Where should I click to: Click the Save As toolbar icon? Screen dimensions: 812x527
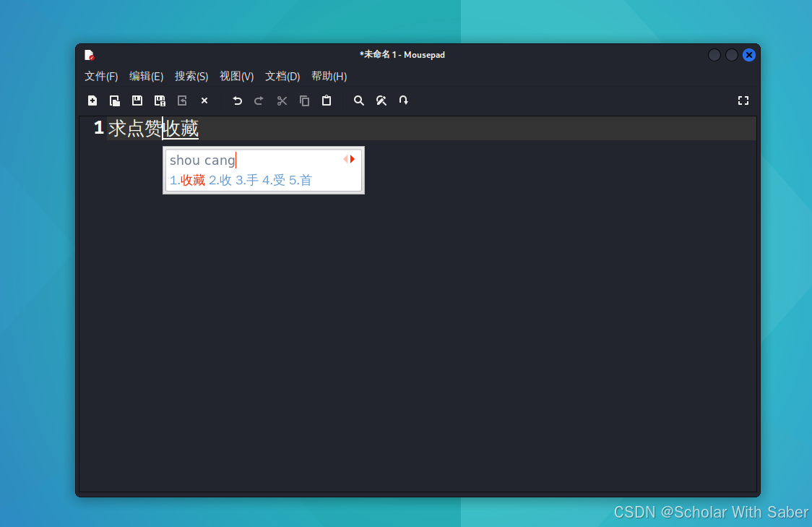coord(160,100)
